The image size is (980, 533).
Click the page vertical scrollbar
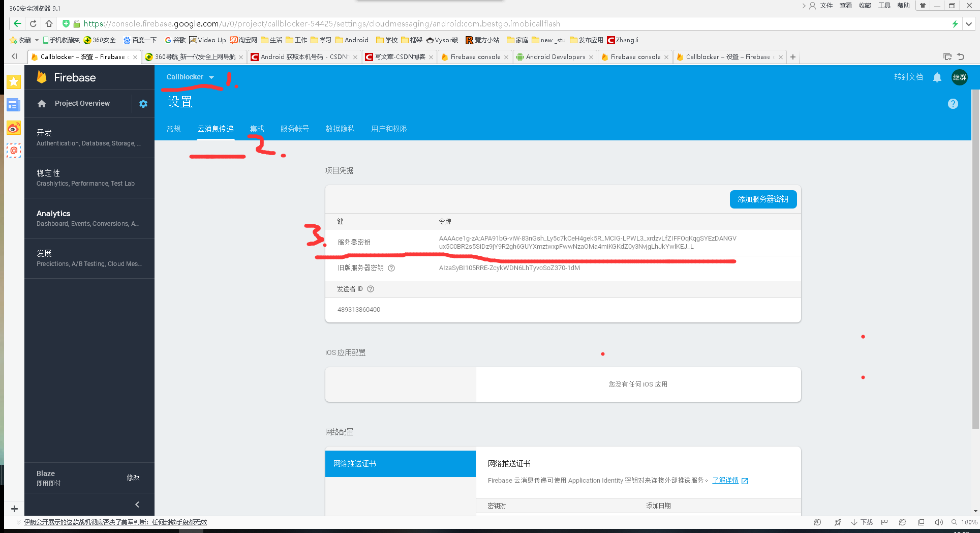(x=975, y=259)
